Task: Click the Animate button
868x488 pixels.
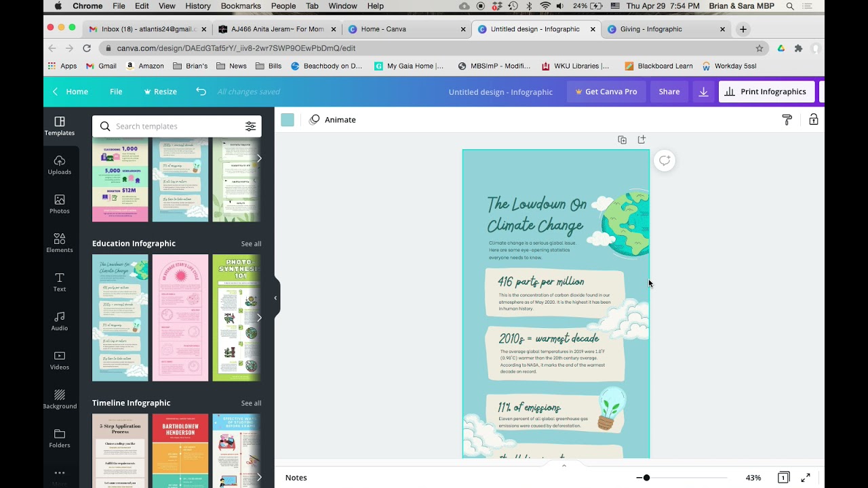Action: click(332, 120)
